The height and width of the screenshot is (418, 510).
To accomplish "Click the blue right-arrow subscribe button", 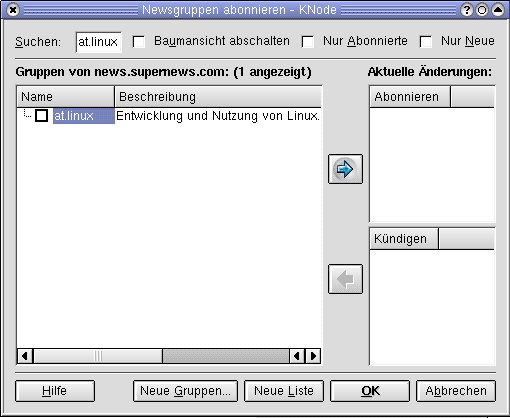I will click(345, 169).
